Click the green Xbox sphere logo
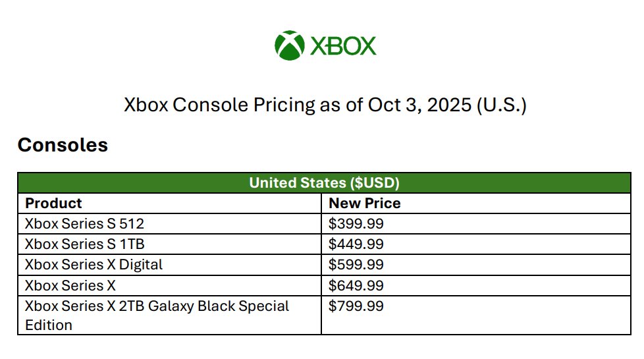Image resolution: width=644 pixels, height=359 pixels. (x=290, y=45)
